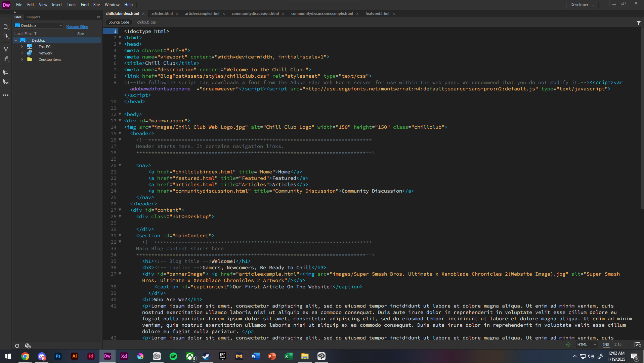Select Source Code button
Screen dimensions: 644x363
119,22
